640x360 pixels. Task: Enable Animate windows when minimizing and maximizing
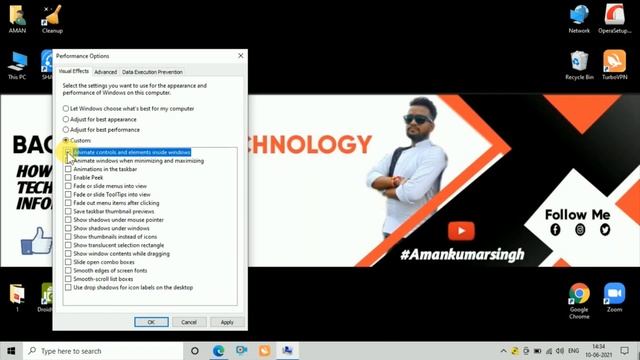point(68,161)
